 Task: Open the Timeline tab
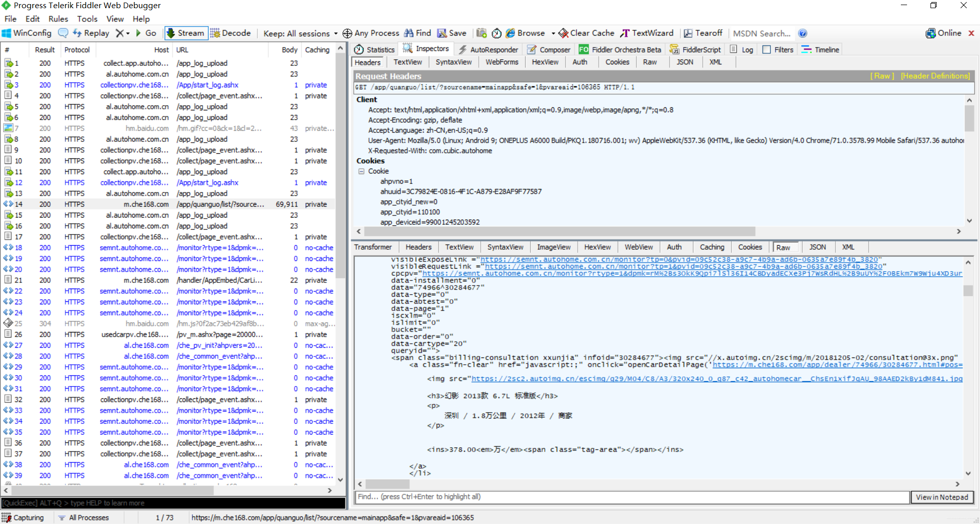(820, 50)
